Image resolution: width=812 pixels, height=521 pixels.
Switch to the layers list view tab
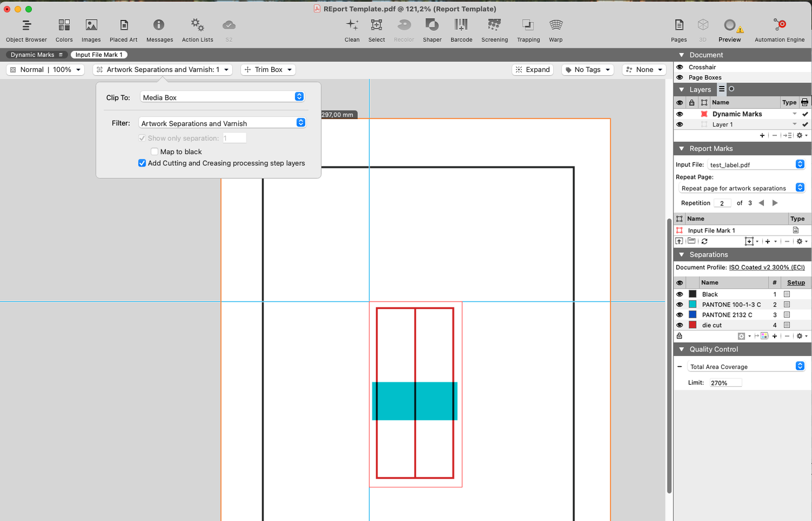pos(722,89)
